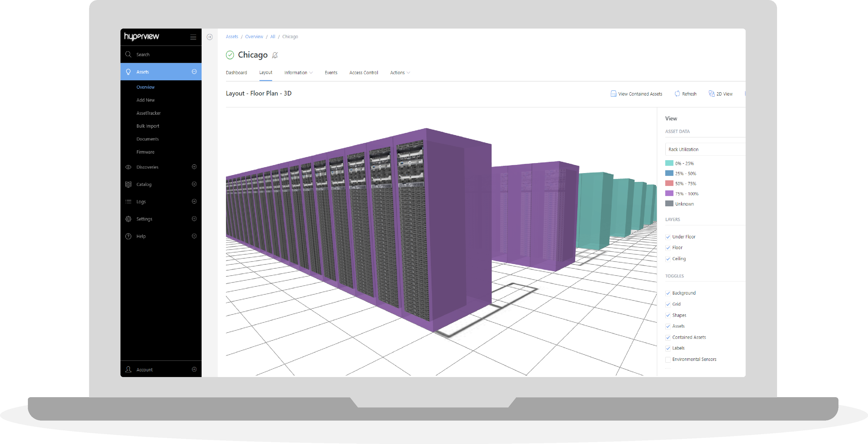Expand the Information tab dropdown
The height and width of the screenshot is (444, 868).
(298, 73)
